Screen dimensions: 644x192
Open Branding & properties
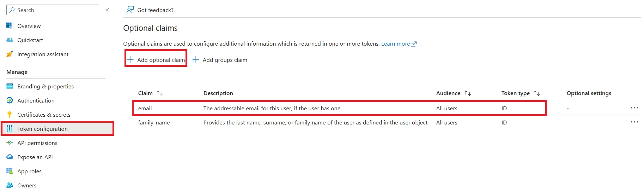(45, 86)
